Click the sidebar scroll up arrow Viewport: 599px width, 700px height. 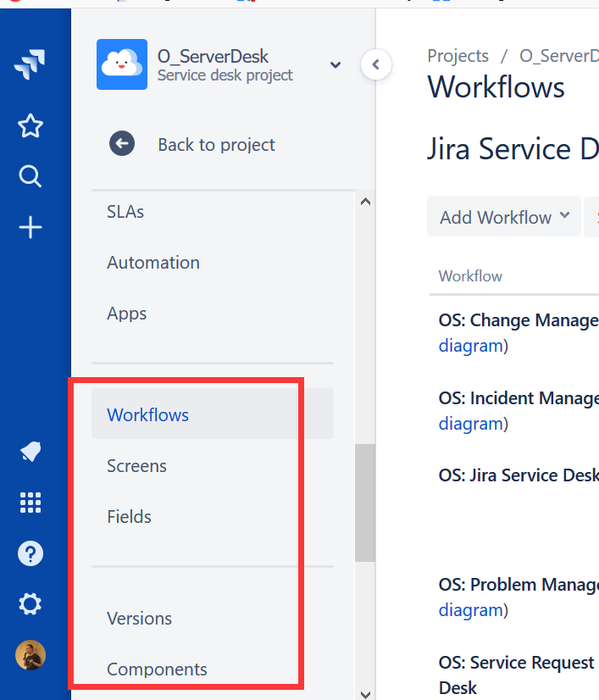365,202
